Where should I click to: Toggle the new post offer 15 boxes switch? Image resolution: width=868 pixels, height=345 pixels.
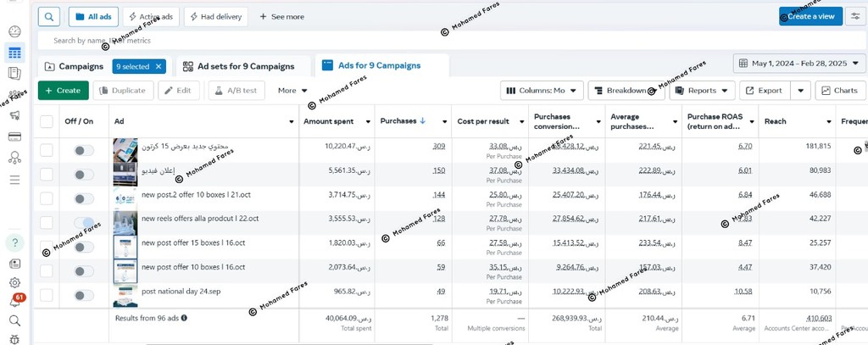click(84, 248)
